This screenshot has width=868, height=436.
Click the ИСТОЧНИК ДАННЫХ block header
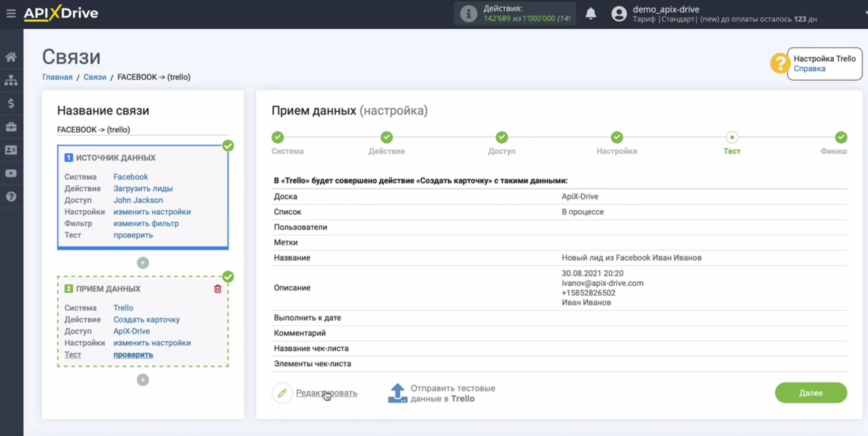click(115, 158)
